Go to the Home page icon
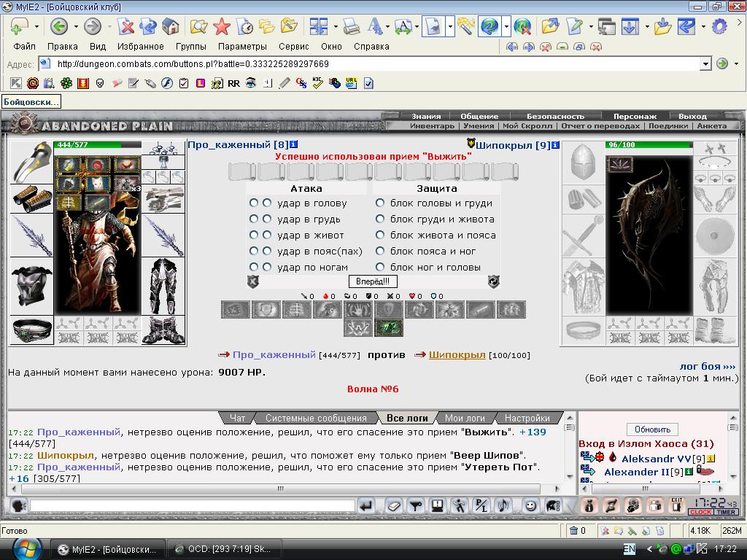Screen dimensions: 747x560 click(x=170, y=26)
